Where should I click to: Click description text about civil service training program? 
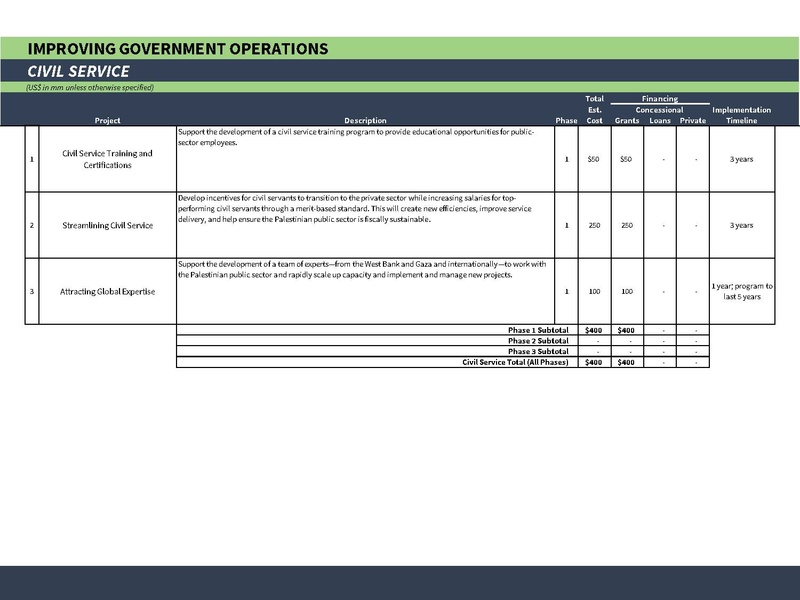click(356, 137)
